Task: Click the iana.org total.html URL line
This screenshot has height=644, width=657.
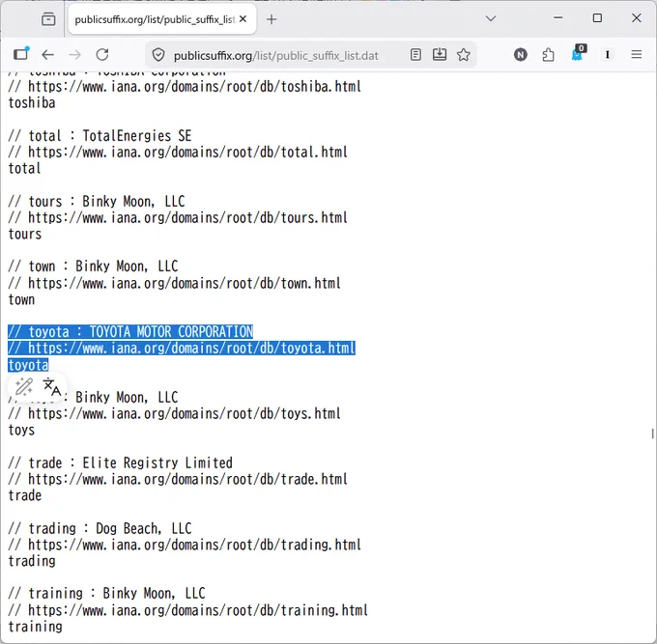Action: 178,152
